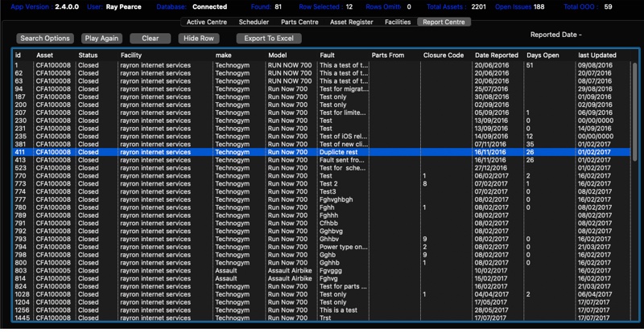Select the row with id 187
The height and width of the screenshot is (332, 644).
tap(322, 96)
